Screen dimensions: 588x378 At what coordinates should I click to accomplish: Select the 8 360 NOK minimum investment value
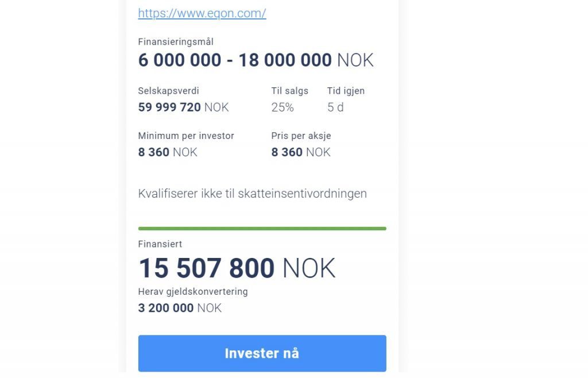click(168, 152)
